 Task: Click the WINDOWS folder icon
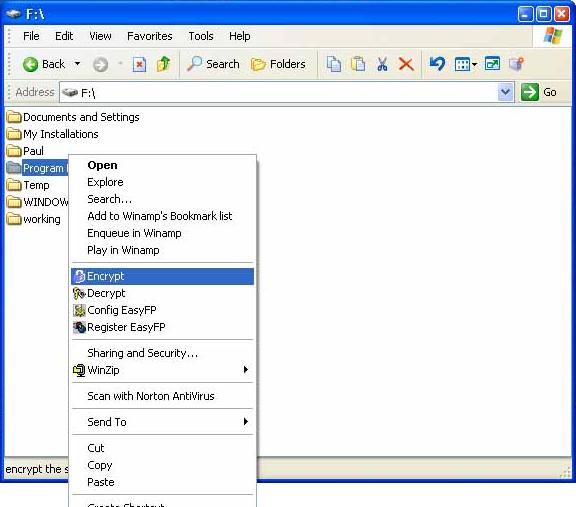(x=14, y=202)
